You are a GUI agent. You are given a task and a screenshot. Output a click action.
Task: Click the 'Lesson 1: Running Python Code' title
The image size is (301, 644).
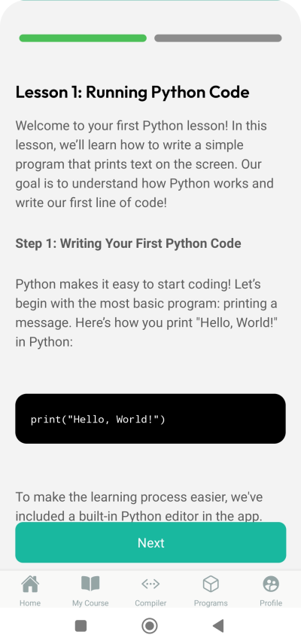[132, 92]
